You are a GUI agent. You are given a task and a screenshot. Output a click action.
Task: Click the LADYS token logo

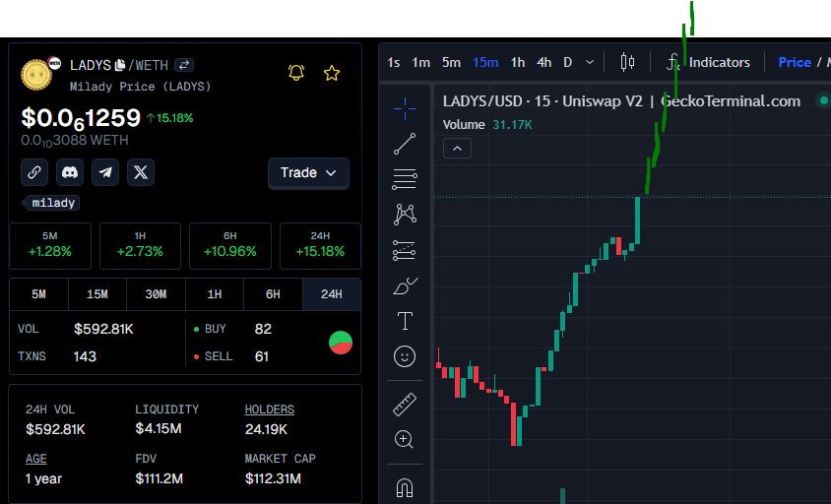[36, 75]
